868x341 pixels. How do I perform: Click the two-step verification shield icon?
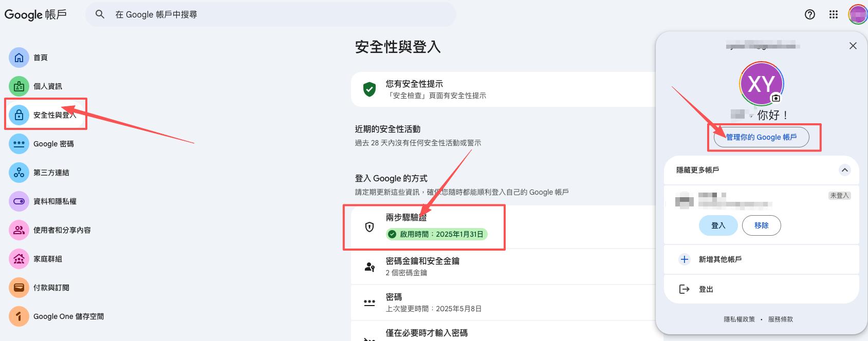pyautogui.click(x=370, y=227)
